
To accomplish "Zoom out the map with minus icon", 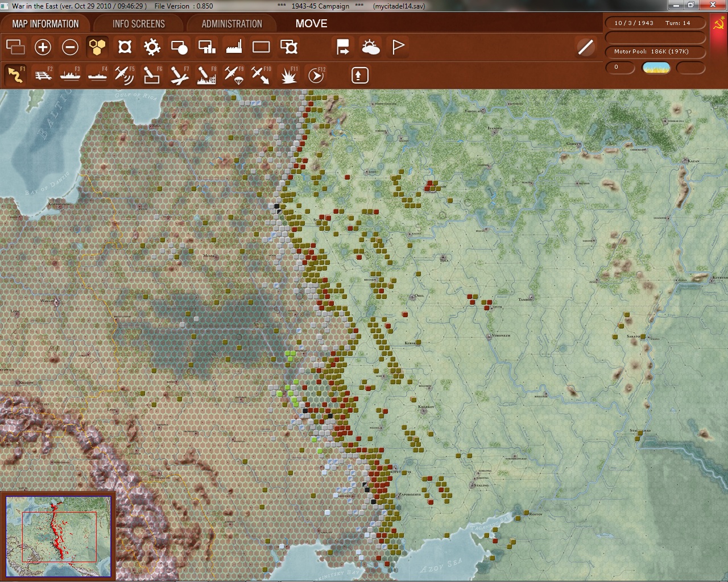I will 70,47.
